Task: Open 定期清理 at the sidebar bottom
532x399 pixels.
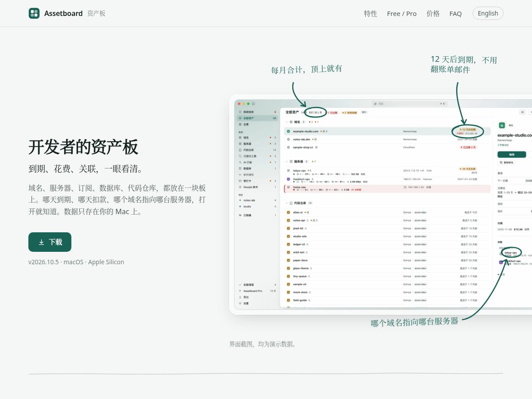Action: point(257,285)
